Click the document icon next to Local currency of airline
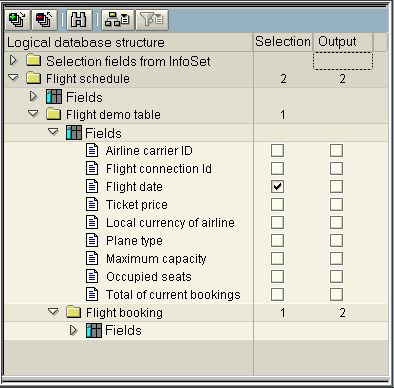Image resolution: width=394 pixels, height=388 pixels. (92, 222)
